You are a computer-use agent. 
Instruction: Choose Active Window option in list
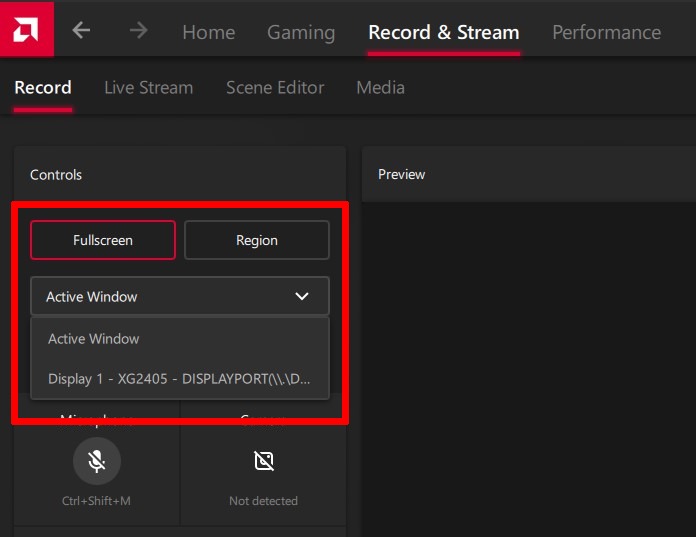pyautogui.click(x=180, y=339)
